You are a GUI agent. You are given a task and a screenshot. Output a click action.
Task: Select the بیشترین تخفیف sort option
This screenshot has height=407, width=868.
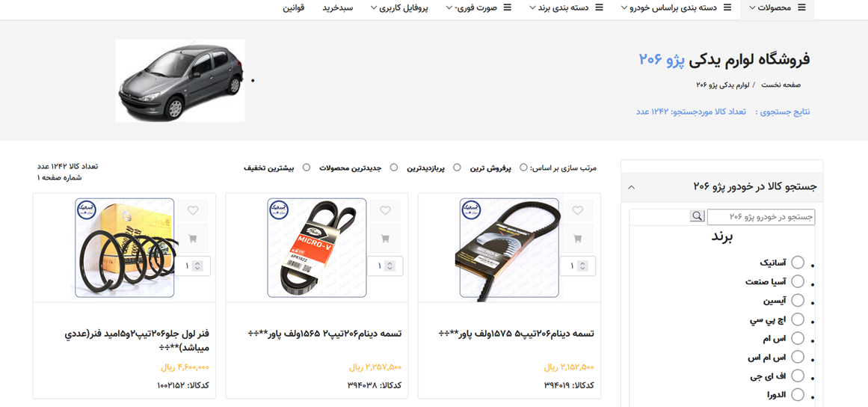[307, 168]
